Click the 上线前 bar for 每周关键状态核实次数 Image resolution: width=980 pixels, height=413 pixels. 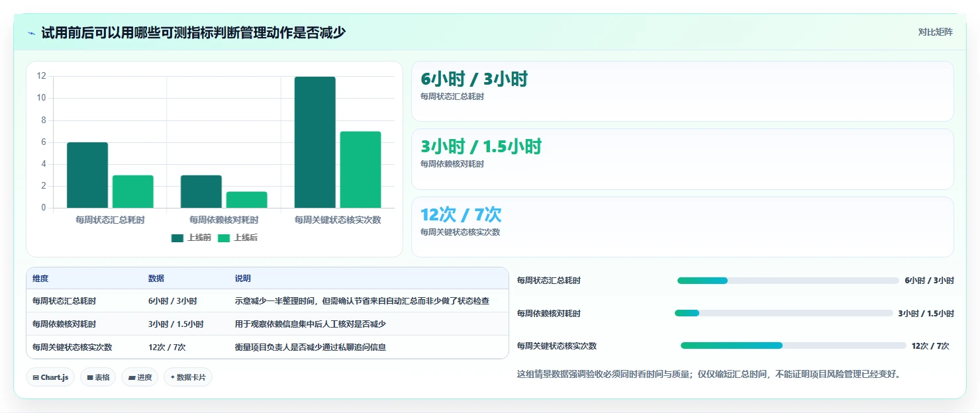[x=315, y=142]
